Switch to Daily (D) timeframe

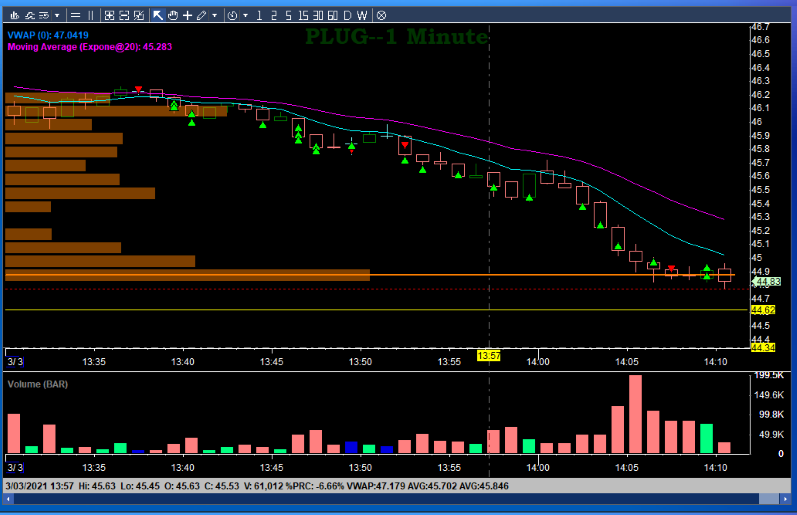click(x=347, y=15)
